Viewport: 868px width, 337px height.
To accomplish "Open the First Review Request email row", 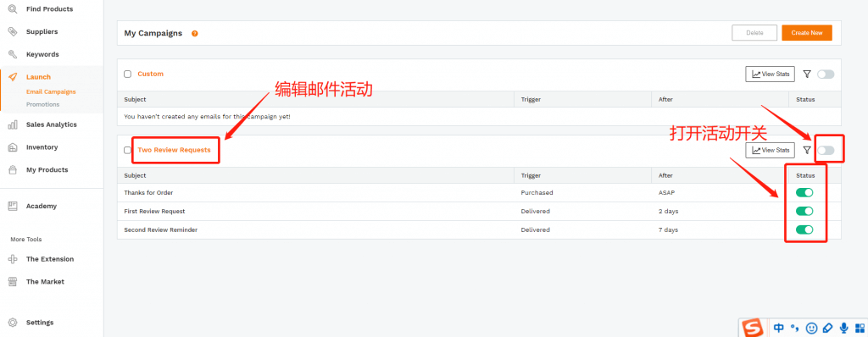I will coord(479,212).
